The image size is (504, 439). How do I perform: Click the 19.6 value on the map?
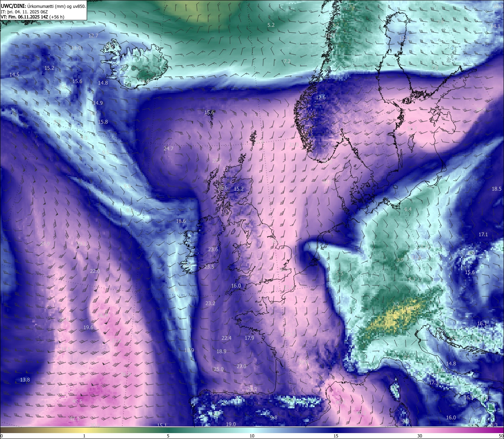click(88, 327)
